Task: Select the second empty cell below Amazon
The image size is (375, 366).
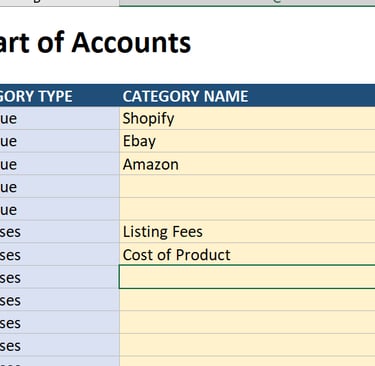Action: pyautogui.click(x=247, y=209)
